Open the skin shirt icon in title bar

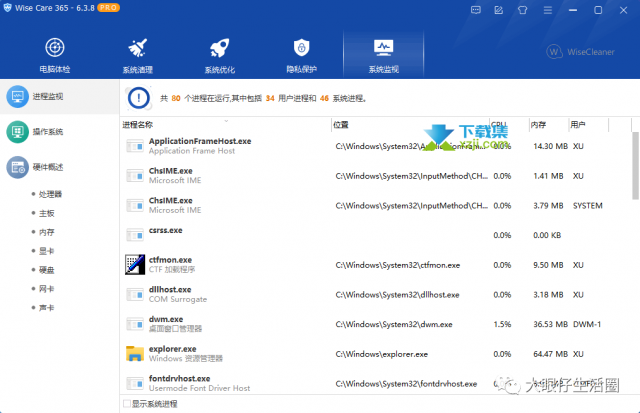522,10
